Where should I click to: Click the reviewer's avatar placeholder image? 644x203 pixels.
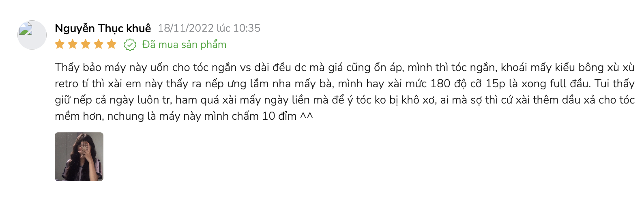32,35
